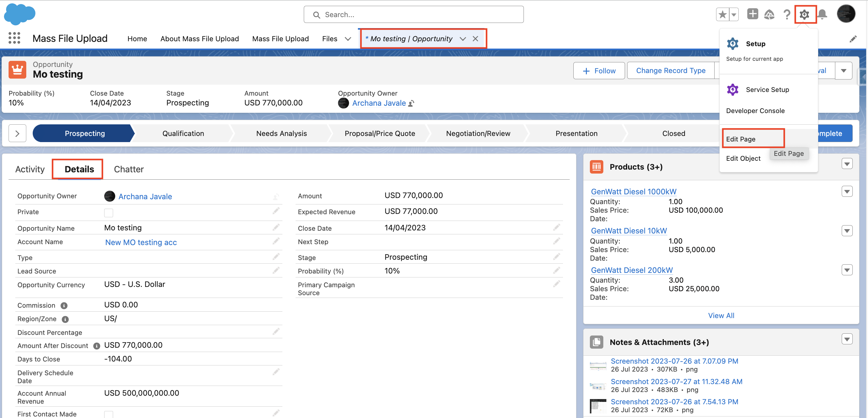Open the New MO testing acc link

(x=141, y=243)
